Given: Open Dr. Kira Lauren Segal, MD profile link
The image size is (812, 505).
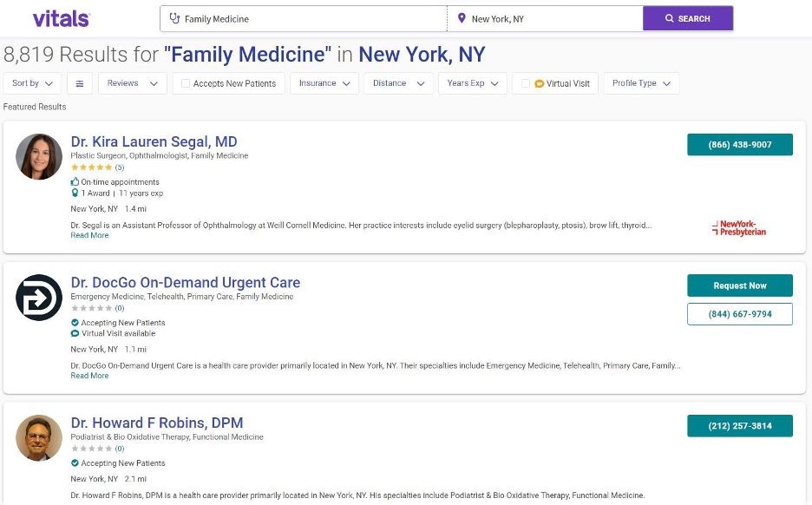Looking at the screenshot, I should point(154,141).
